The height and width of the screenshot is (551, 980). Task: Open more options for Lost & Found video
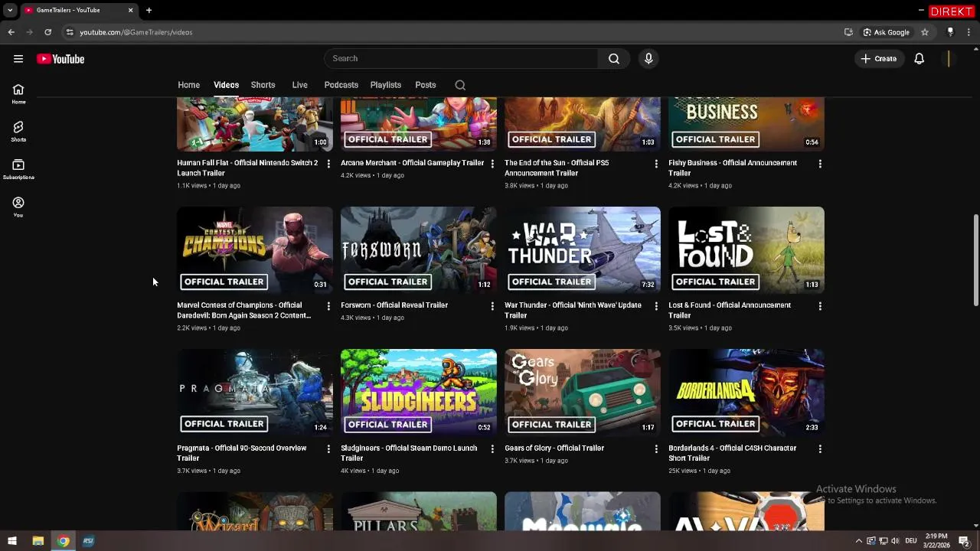point(820,306)
